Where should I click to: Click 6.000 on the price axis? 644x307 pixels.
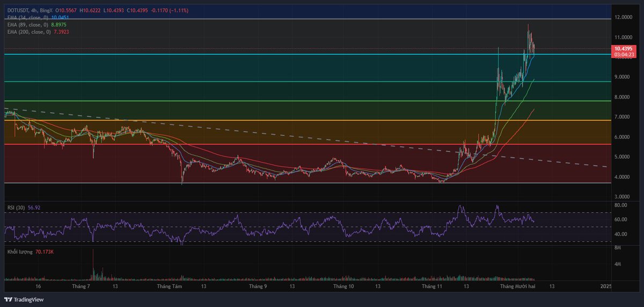(621, 137)
